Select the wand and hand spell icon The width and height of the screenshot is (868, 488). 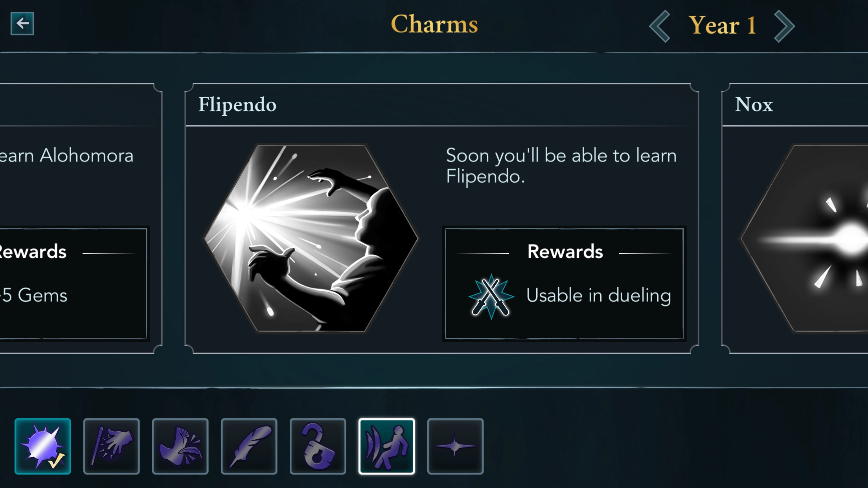coord(112,446)
